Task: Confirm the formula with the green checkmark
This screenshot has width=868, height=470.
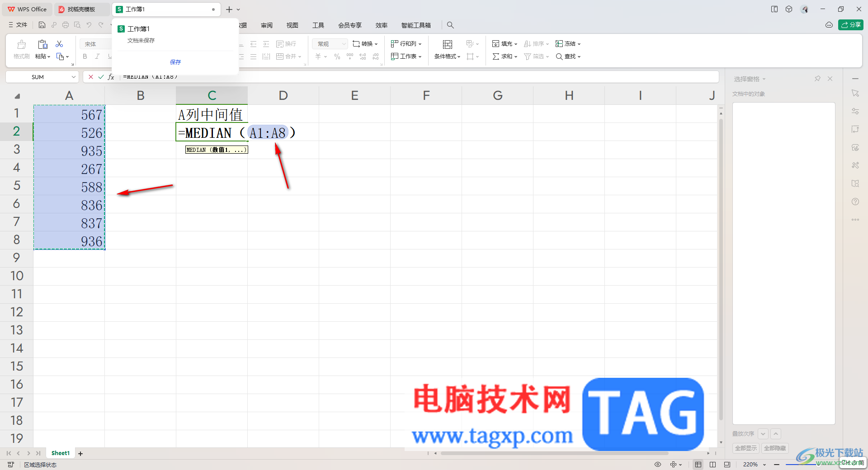Action: pyautogui.click(x=101, y=77)
